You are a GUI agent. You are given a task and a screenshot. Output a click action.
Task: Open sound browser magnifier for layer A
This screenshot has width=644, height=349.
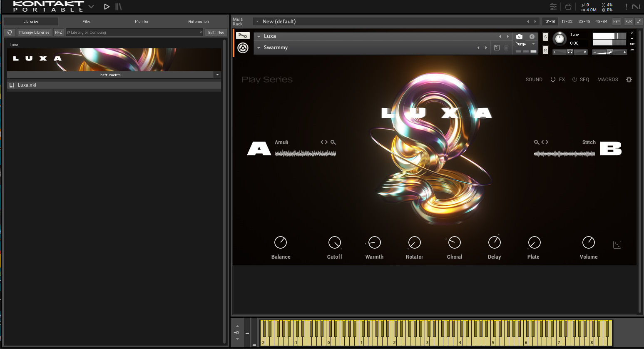point(333,142)
